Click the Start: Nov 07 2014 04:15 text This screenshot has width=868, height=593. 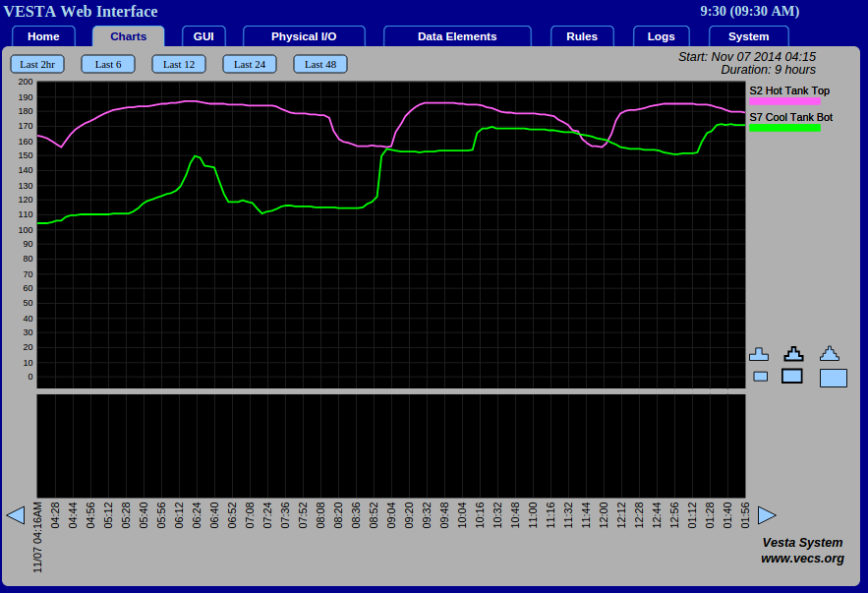click(x=747, y=56)
